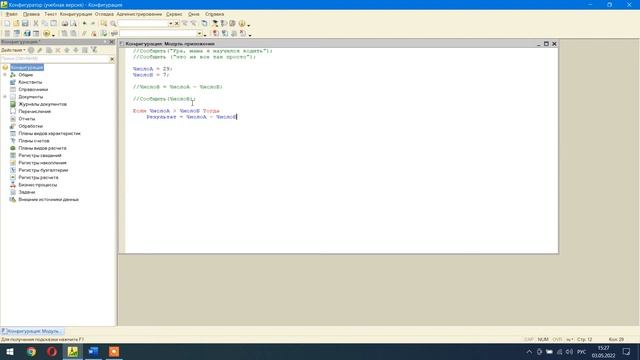The width and height of the screenshot is (640, 360).
Task: Click the Help question mark toolbar icon
Action: pos(242,24)
